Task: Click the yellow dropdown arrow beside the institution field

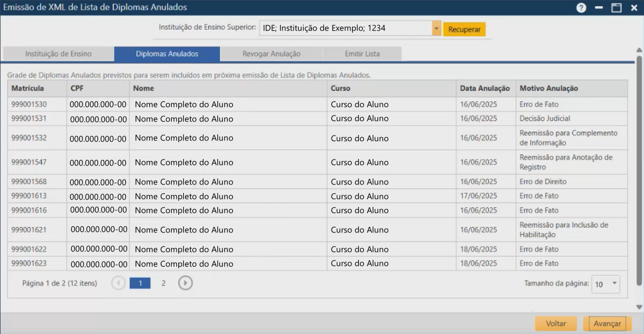Action: pos(436,27)
